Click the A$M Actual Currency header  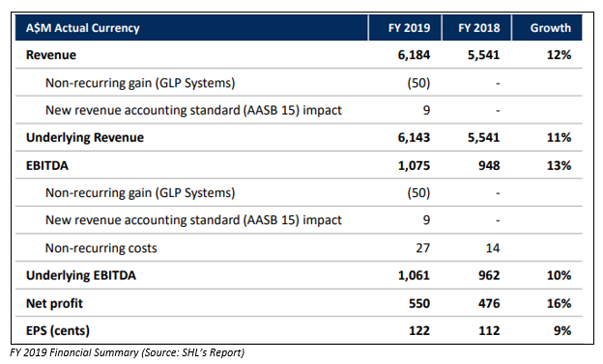click(83, 28)
